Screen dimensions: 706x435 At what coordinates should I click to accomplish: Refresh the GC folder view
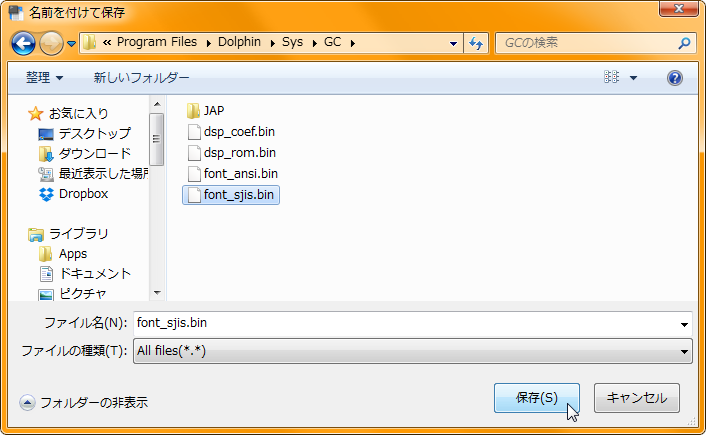[476, 43]
